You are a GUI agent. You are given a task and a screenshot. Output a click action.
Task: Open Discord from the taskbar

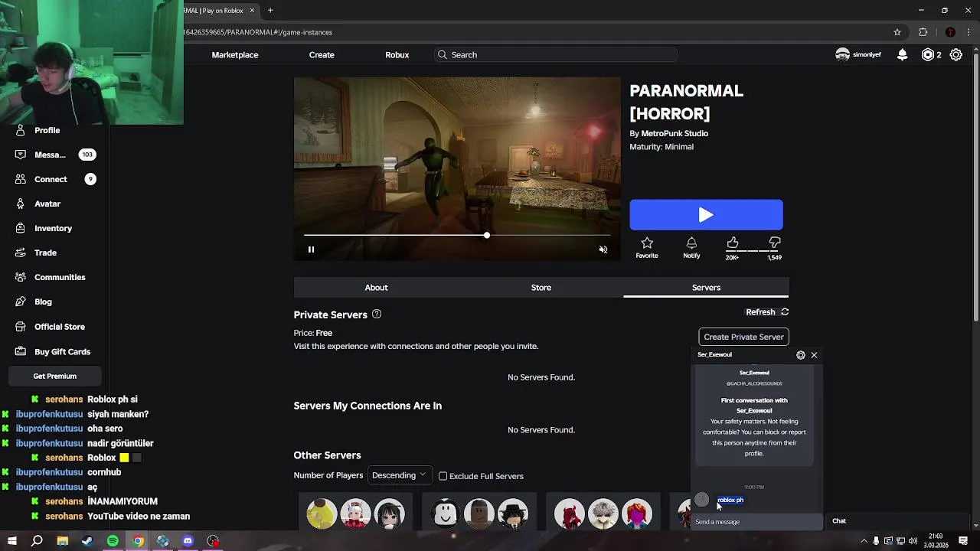[x=188, y=540]
